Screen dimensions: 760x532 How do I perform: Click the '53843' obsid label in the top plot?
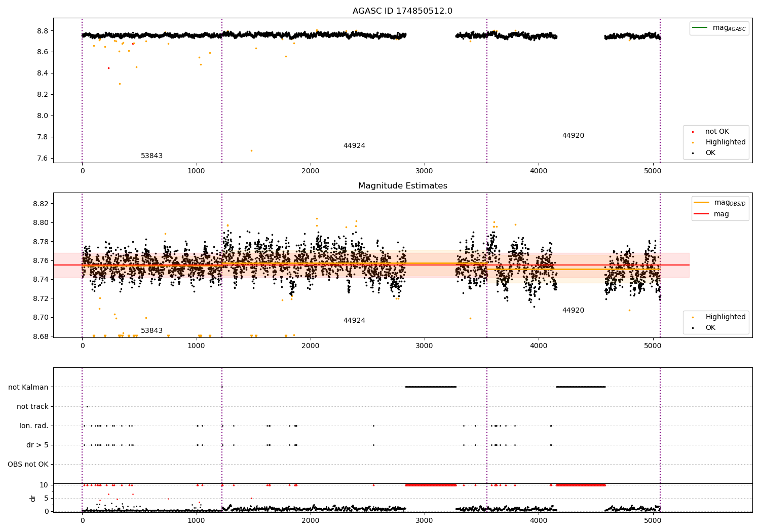pos(151,156)
